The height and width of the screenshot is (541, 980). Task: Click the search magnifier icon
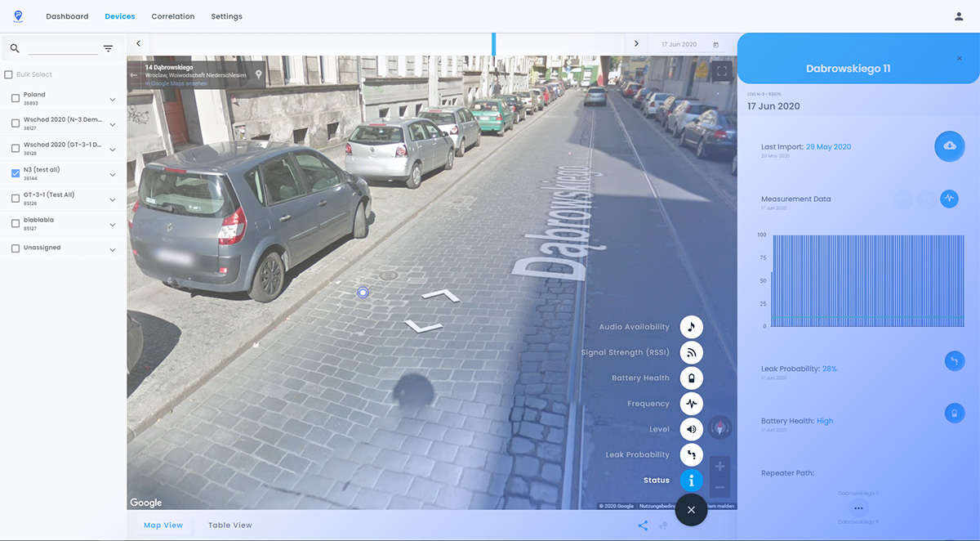click(x=15, y=49)
